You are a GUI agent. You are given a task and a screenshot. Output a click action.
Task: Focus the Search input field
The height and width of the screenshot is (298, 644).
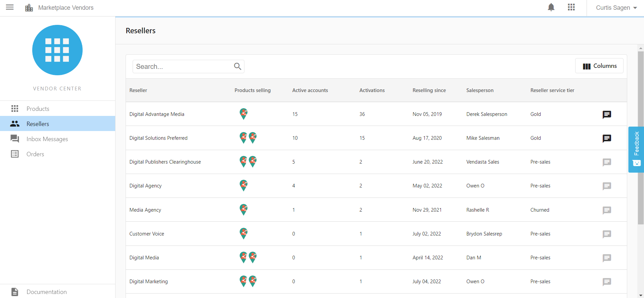click(183, 67)
